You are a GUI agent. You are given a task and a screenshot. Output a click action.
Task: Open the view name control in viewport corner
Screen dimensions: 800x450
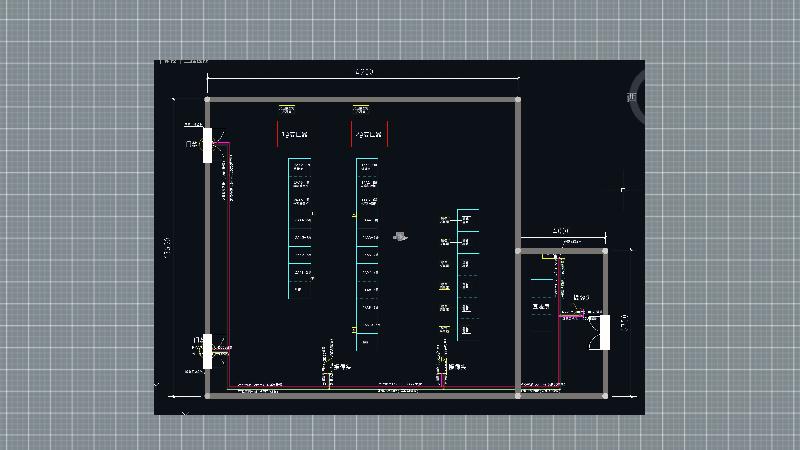(168, 62)
